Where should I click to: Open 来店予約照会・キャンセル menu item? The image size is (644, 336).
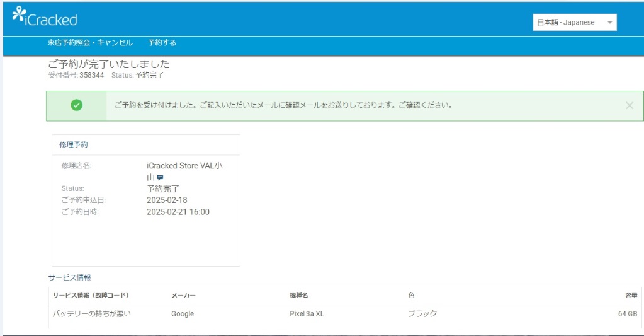[90, 43]
